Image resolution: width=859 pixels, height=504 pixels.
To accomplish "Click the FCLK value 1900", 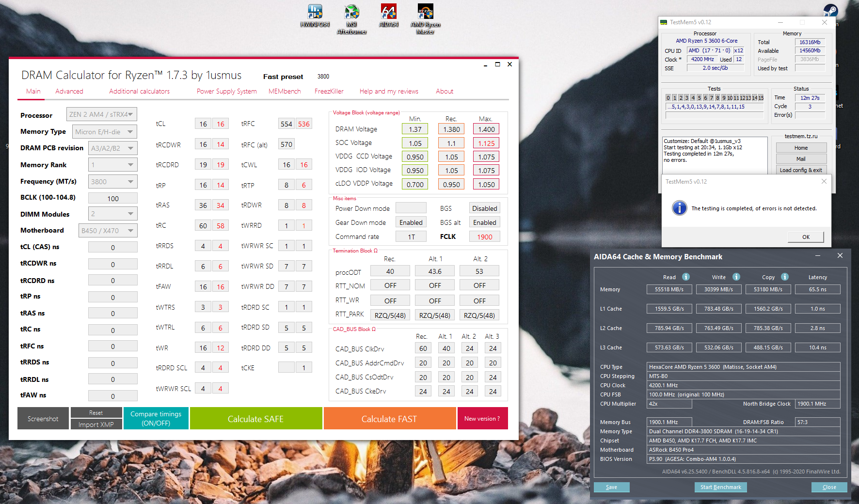I will coord(485,236).
